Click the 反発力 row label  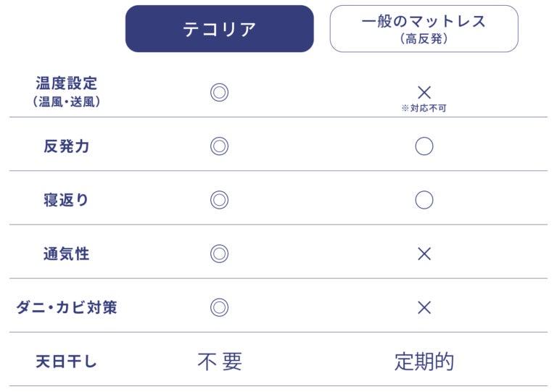pos(66,146)
